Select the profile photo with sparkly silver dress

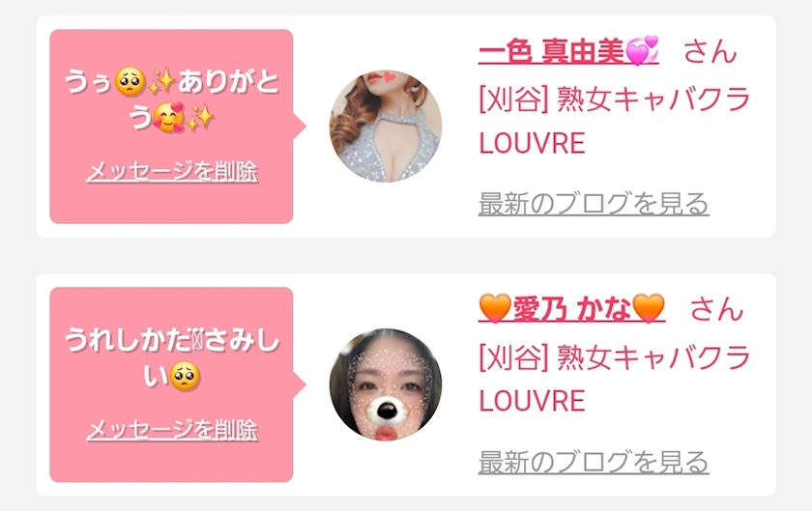386,127
